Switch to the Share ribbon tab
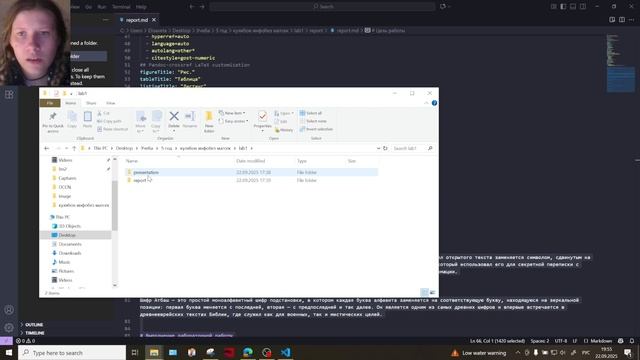The image size is (640, 360). 91,103
